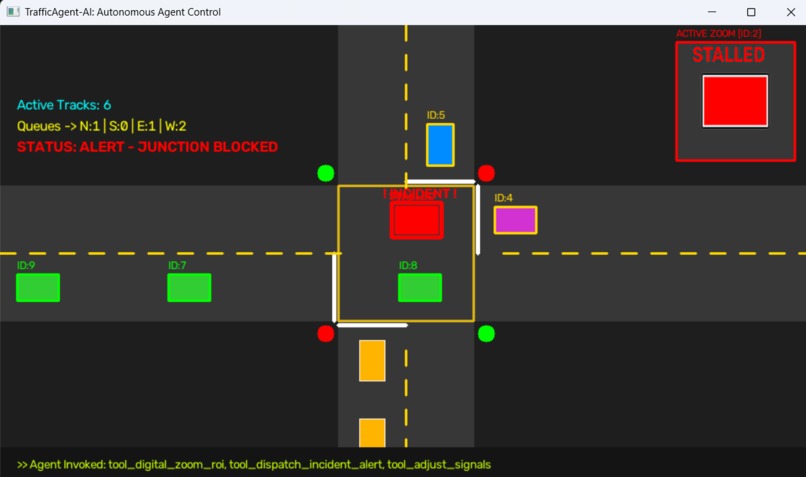Viewport: 806px width, 477px height.
Task: Click the white stop line on west approach
Action: tap(335, 288)
